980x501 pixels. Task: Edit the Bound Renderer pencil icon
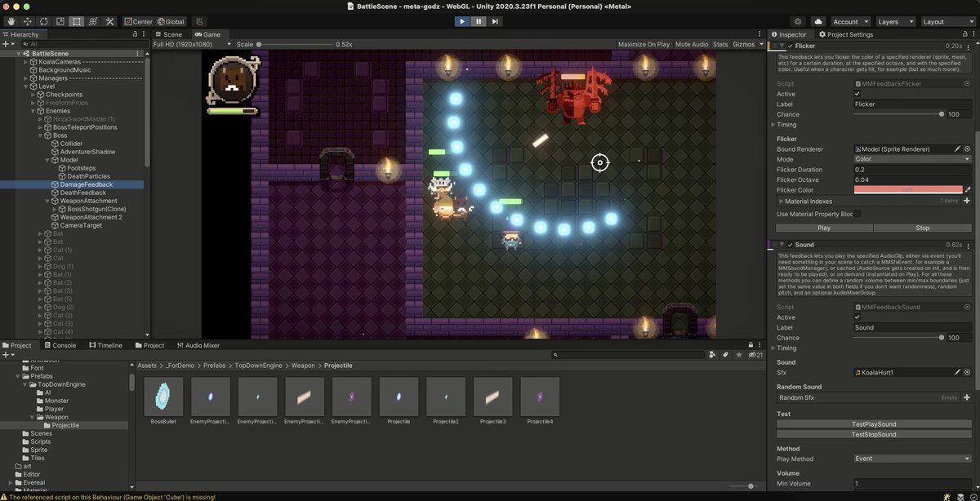pos(958,149)
